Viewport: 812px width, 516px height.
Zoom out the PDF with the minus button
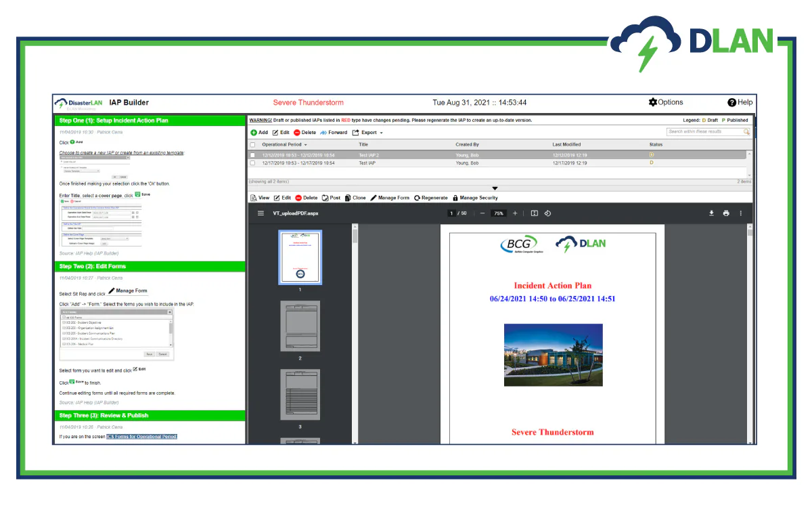click(482, 213)
